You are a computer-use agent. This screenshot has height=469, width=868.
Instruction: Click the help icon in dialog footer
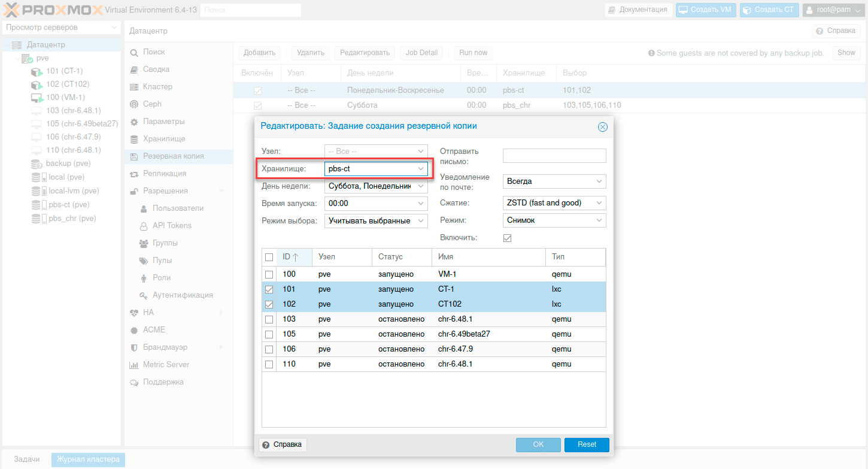[266, 444]
